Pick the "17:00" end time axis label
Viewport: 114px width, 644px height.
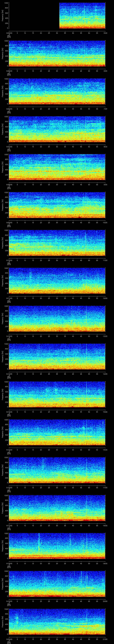tap(105, 487)
